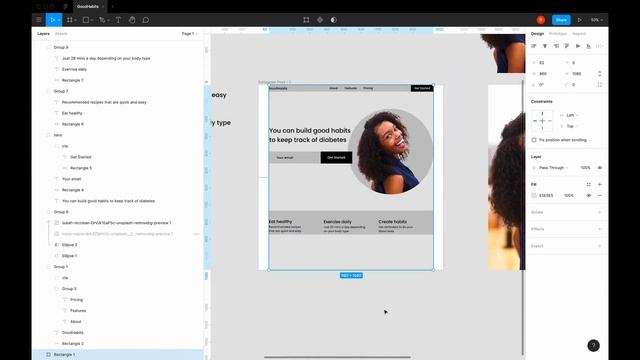640x360 pixels.
Task: Open the shape tools dropdown arrow
Action: [x=92, y=20]
